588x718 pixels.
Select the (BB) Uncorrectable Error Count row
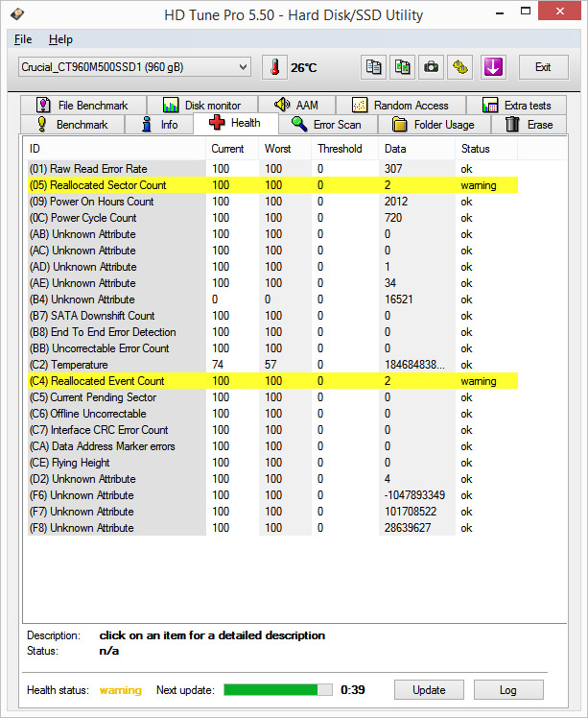coord(272,348)
